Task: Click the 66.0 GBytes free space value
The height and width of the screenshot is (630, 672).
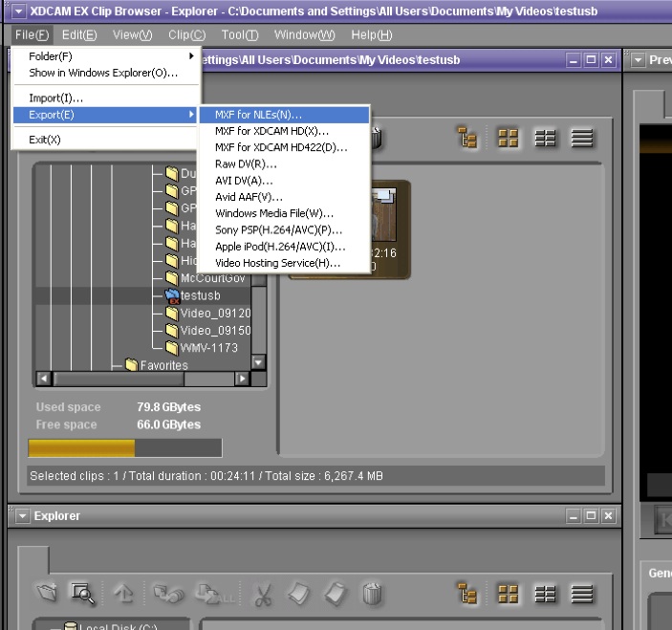Action: pyautogui.click(x=169, y=424)
